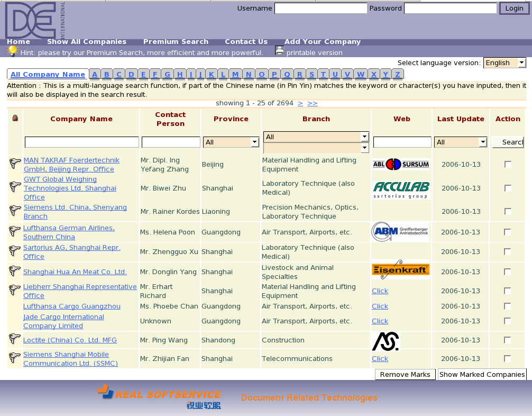Switch to the letter M tab
532x416 pixels.
coord(235,74)
